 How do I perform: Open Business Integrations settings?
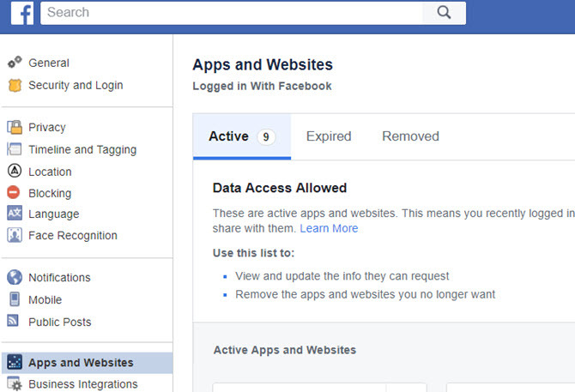[83, 384]
